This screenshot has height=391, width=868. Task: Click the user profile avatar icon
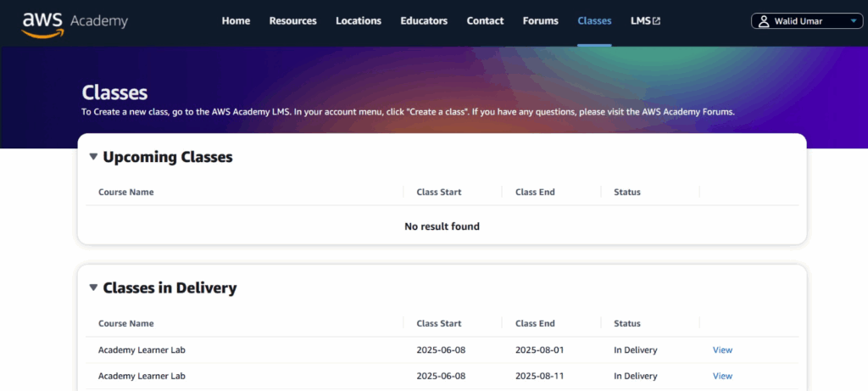pos(764,21)
